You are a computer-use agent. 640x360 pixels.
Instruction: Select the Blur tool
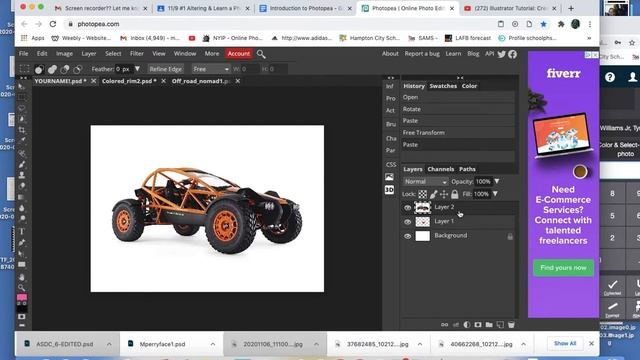pos(22,208)
